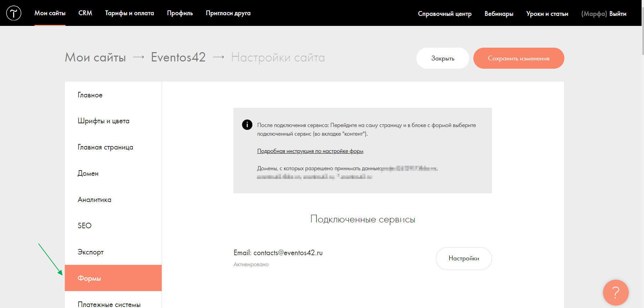Select the Домен settings tab

click(88, 174)
